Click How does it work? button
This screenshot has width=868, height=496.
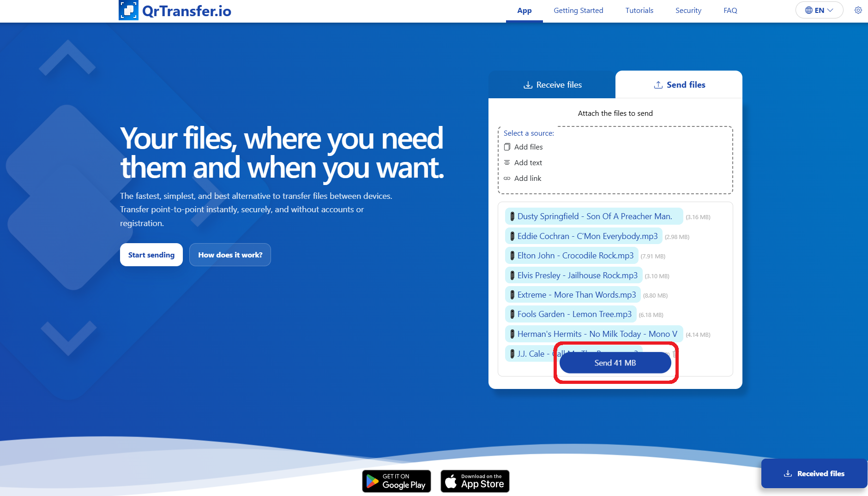point(230,255)
